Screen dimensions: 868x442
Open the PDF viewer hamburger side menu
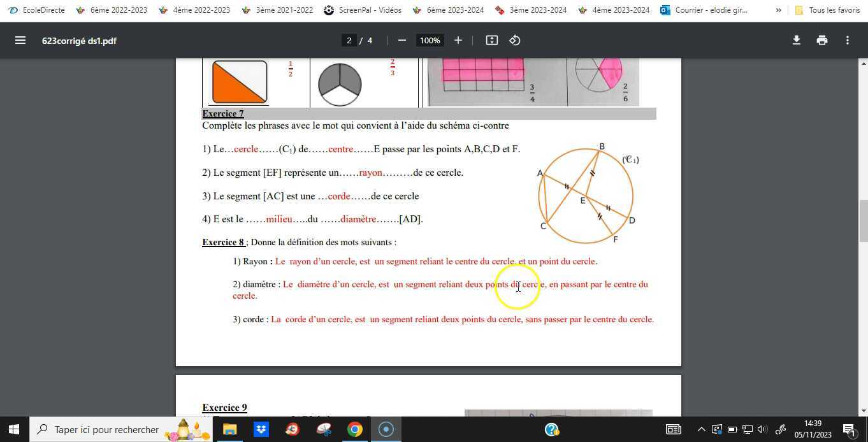[20, 40]
